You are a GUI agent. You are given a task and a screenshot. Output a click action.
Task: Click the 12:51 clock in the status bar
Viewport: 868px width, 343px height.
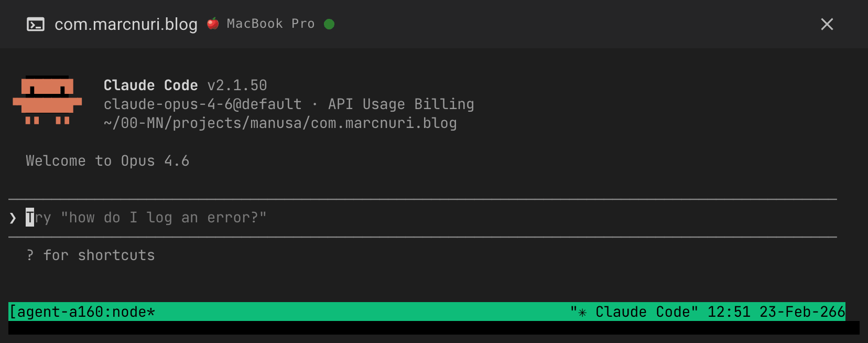[x=730, y=312]
